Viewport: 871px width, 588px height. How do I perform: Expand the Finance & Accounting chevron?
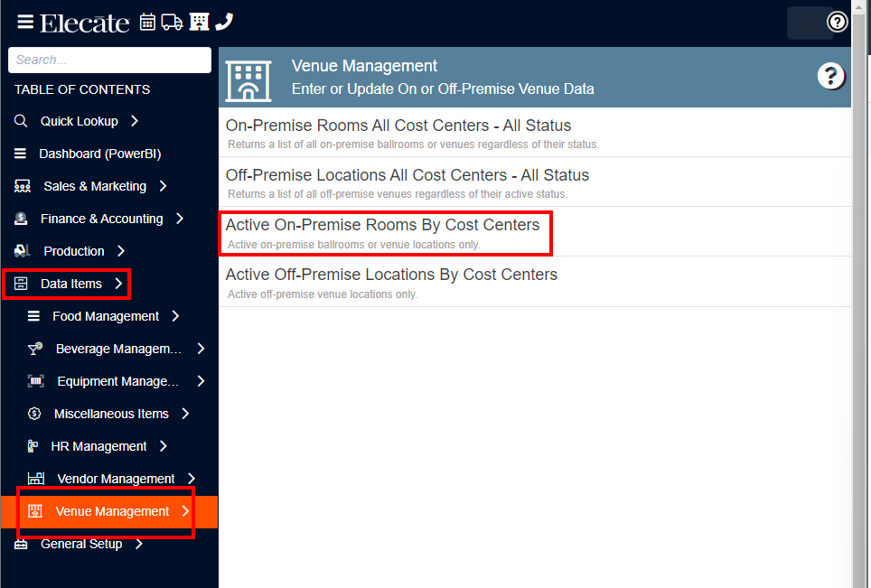(180, 219)
